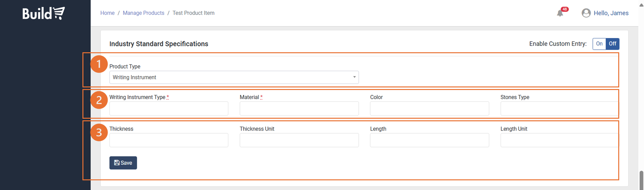
Task: Open the Product Type dropdown
Action: [234, 77]
